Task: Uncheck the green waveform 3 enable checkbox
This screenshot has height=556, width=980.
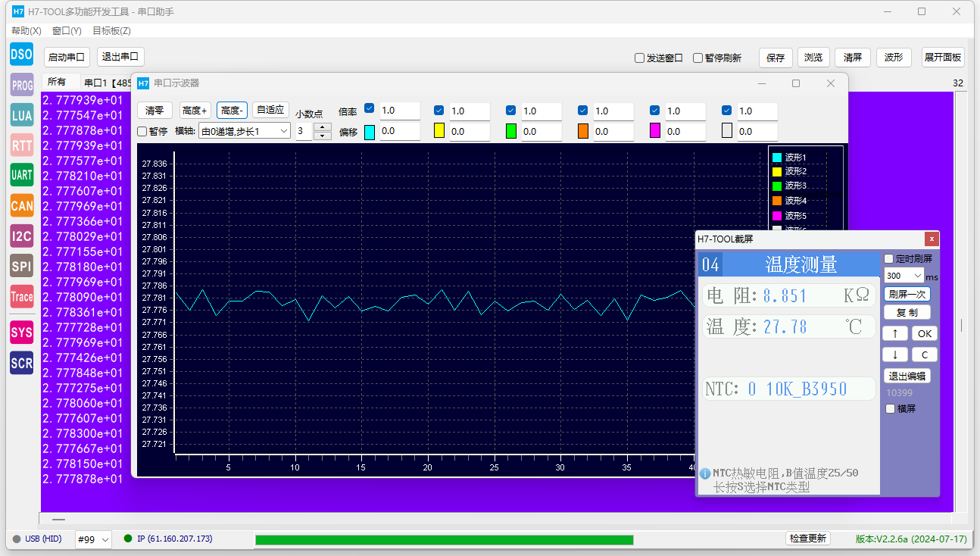Action: (510, 110)
